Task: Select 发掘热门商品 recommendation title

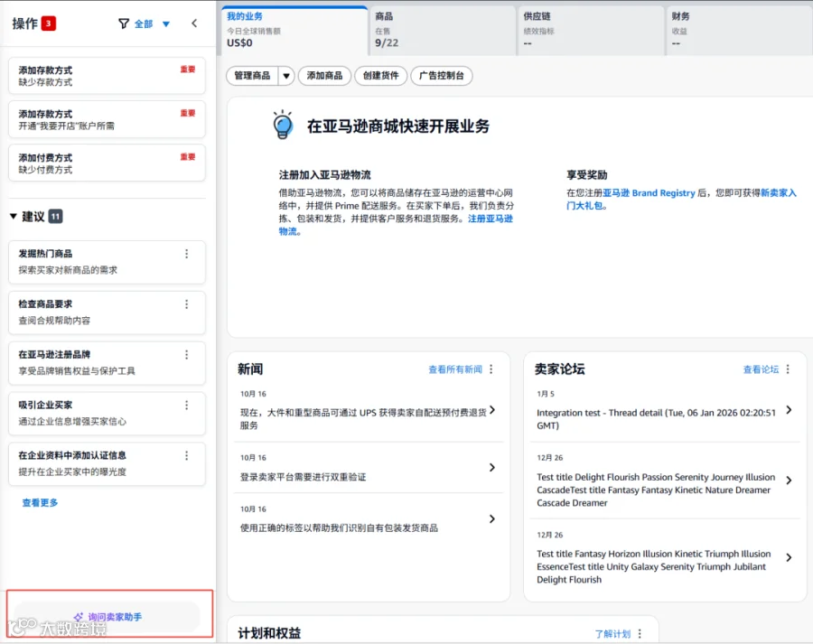Action: [x=45, y=254]
